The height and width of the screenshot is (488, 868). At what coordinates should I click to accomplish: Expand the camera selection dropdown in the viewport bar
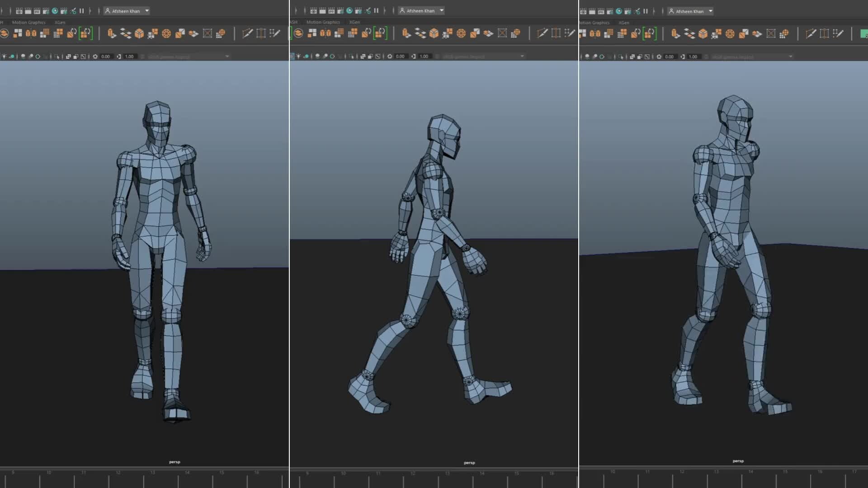[227, 56]
